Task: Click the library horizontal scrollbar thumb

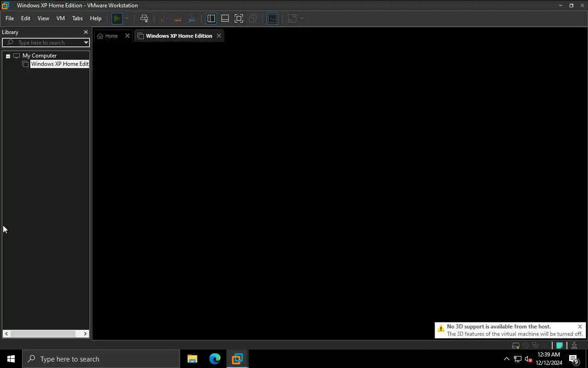Action: pyautogui.click(x=43, y=333)
